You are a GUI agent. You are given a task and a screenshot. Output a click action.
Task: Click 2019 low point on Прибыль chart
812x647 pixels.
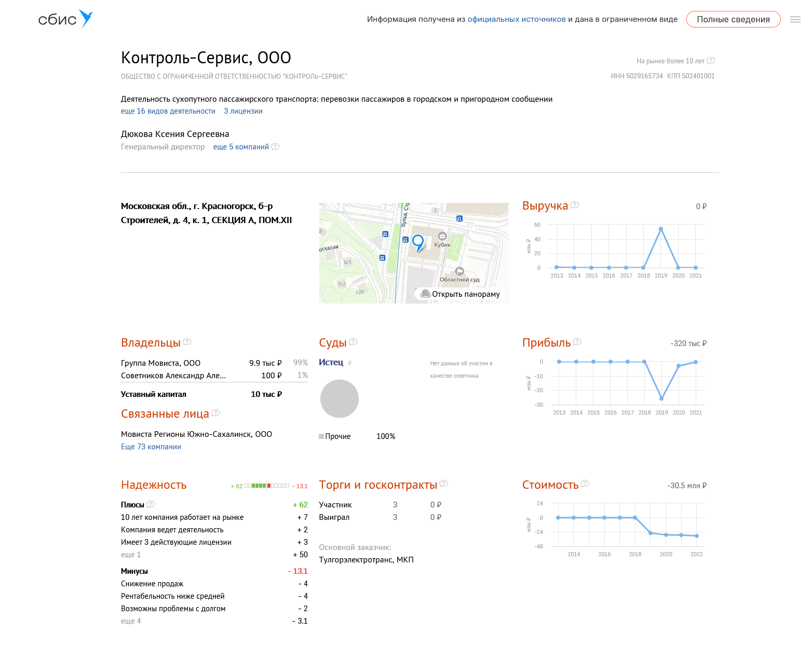[x=661, y=398]
